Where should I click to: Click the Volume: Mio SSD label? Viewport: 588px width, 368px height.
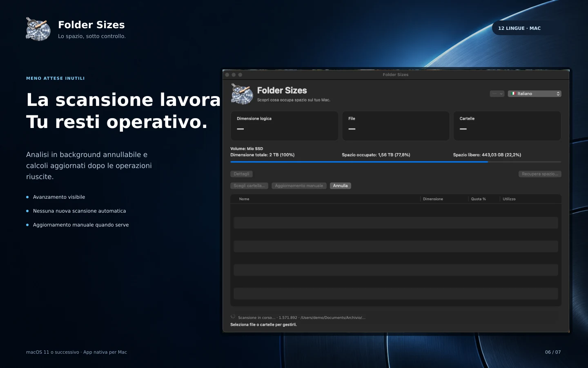tap(247, 149)
